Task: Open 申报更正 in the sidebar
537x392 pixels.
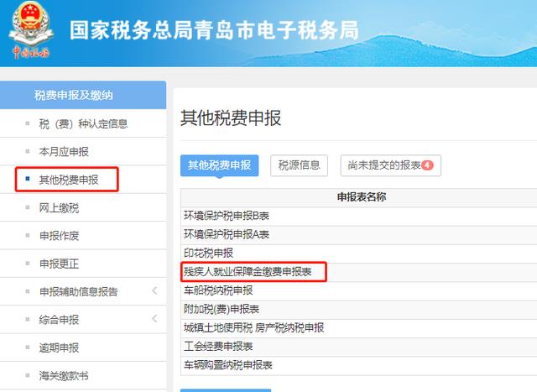Action: coord(59,264)
